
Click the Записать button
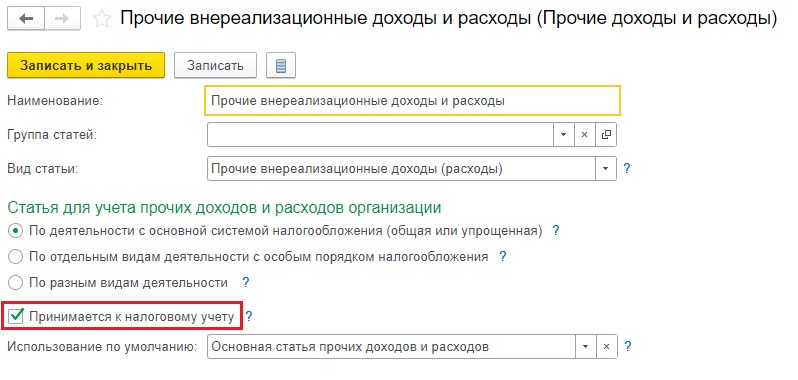click(x=215, y=66)
